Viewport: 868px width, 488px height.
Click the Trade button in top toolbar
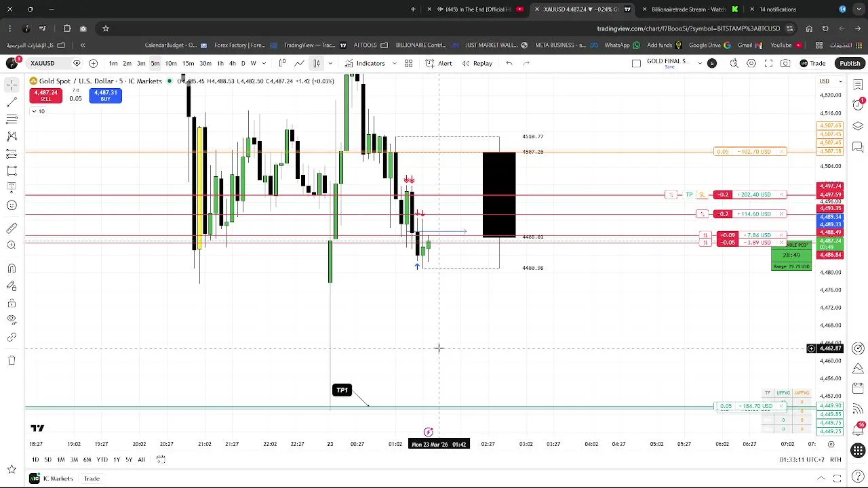(x=812, y=63)
